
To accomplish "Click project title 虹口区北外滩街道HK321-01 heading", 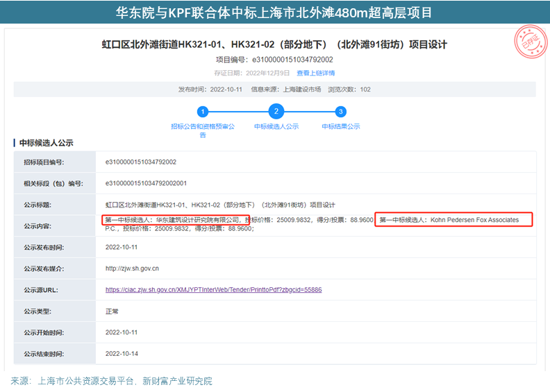I will point(274,44).
